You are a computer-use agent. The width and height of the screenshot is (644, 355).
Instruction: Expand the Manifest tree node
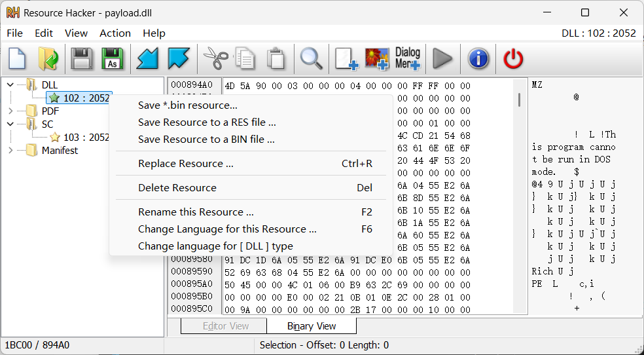click(x=10, y=151)
